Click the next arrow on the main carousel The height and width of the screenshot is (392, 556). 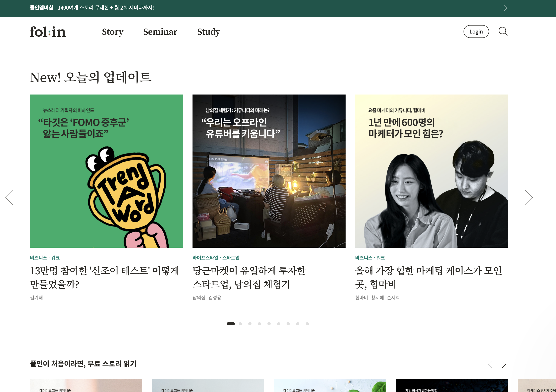tap(529, 197)
